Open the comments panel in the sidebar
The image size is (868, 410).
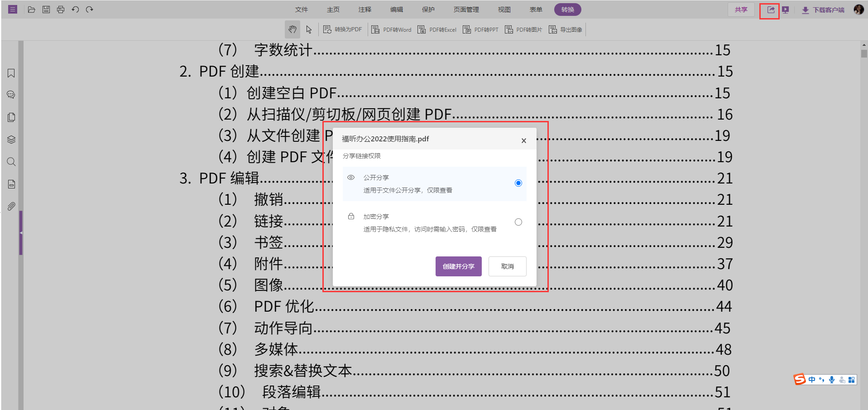pyautogui.click(x=11, y=94)
